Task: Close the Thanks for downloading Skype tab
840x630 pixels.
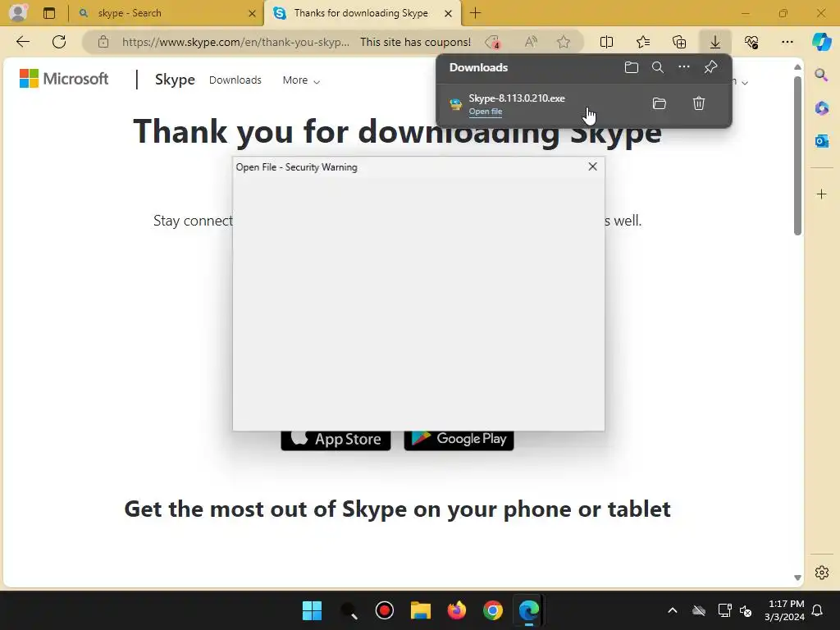Action: point(449,13)
